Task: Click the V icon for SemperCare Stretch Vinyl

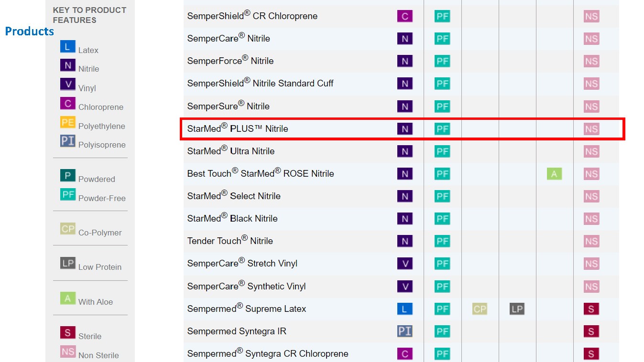Action: pyautogui.click(x=405, y=264)
